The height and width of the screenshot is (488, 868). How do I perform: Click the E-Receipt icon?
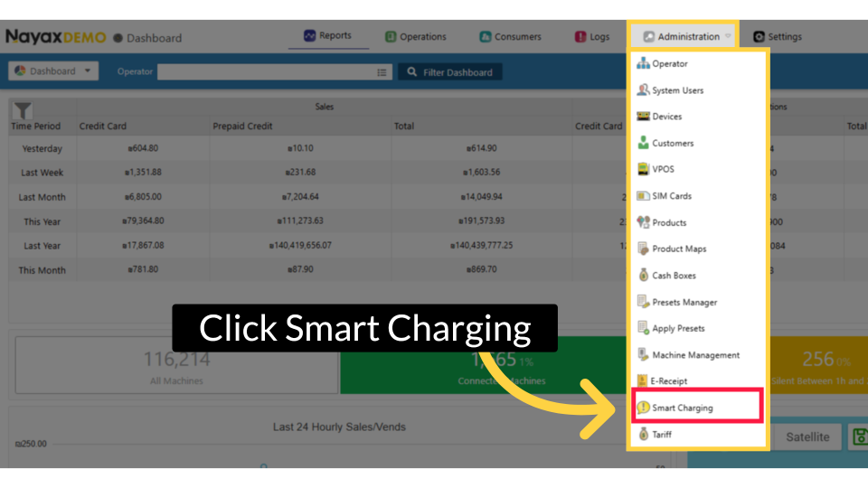(642, 380)
